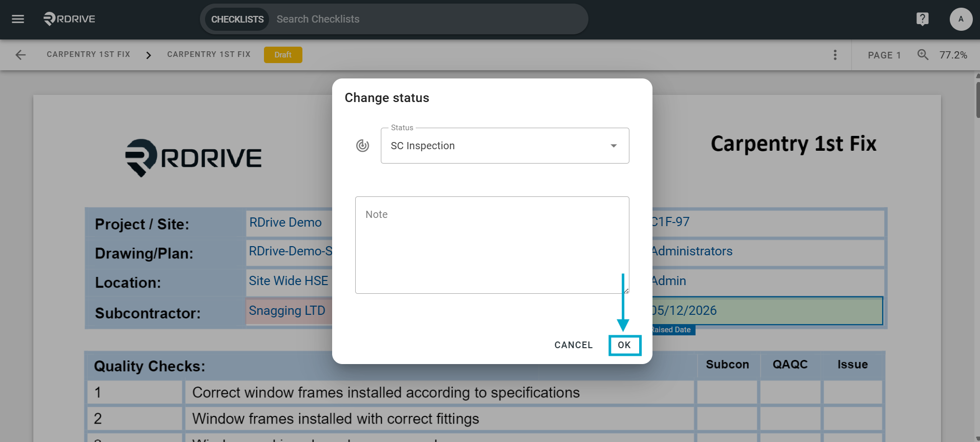Click the Subcon column header
The width and height of the screenshot is (980, 442).
(x=727, y=365)
